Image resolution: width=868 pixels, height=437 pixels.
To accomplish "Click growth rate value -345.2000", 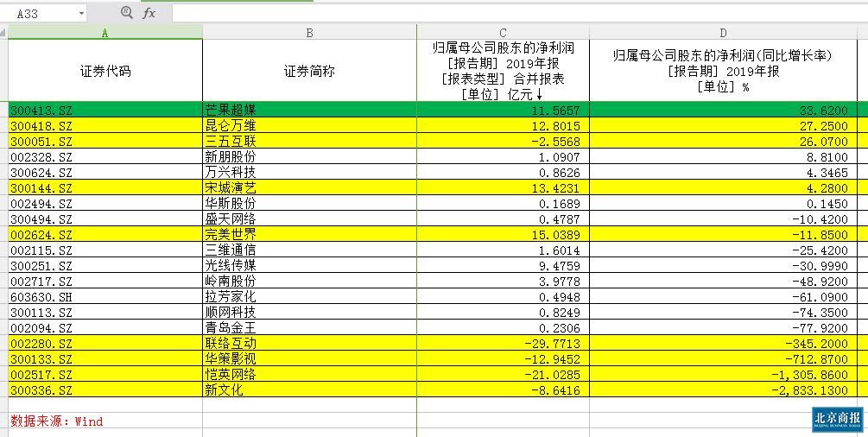I will click(723, 342).
